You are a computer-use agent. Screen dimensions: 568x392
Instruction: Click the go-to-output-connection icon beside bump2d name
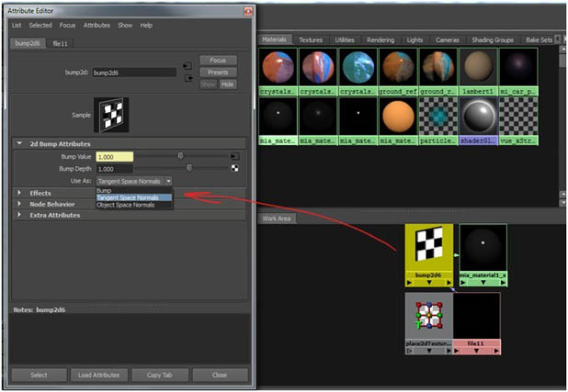point(188,78)
